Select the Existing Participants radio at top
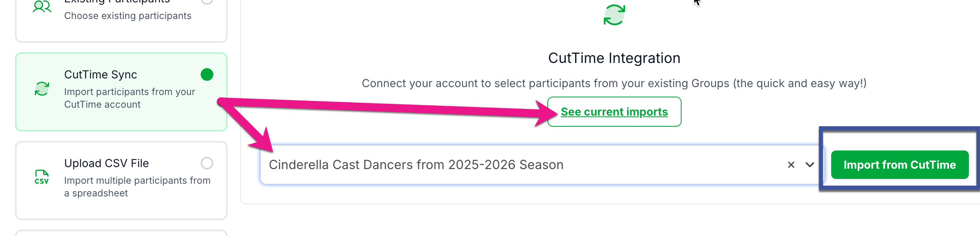 [207, 1]
